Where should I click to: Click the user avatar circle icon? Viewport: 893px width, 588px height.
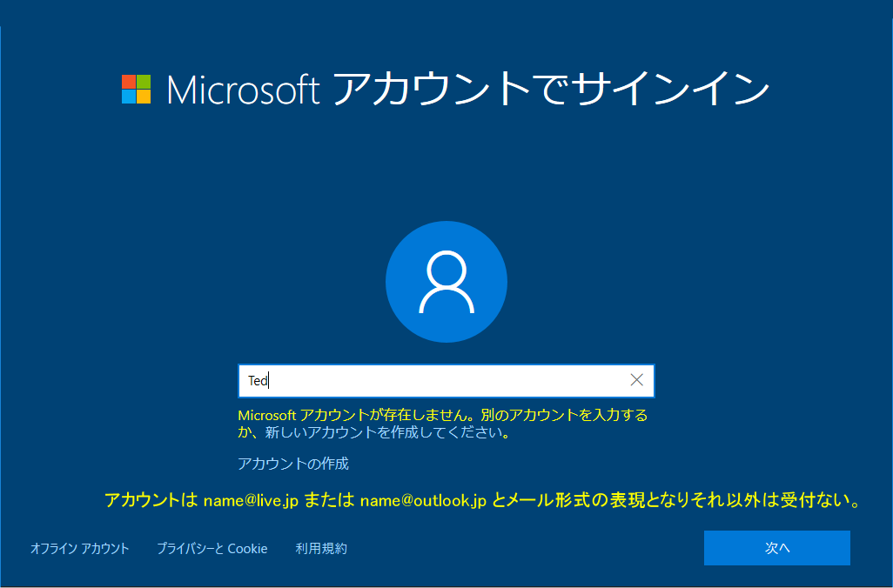tap(446, 282)
